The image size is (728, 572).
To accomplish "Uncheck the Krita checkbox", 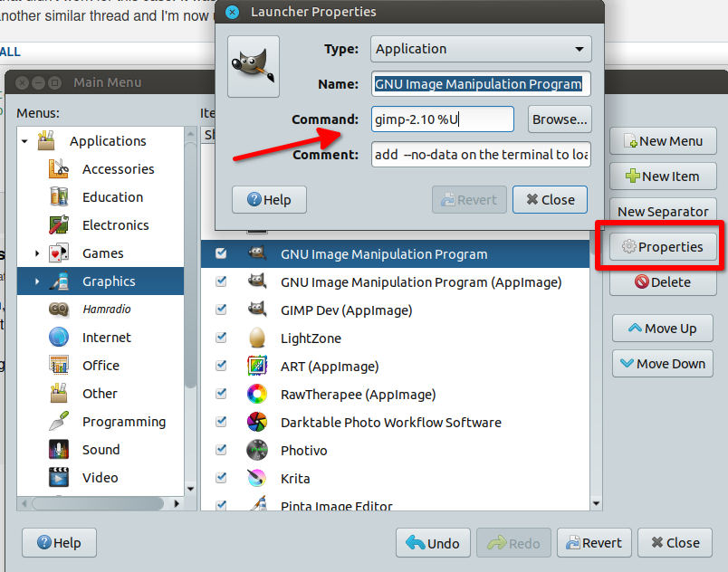I will pos(222,478).
